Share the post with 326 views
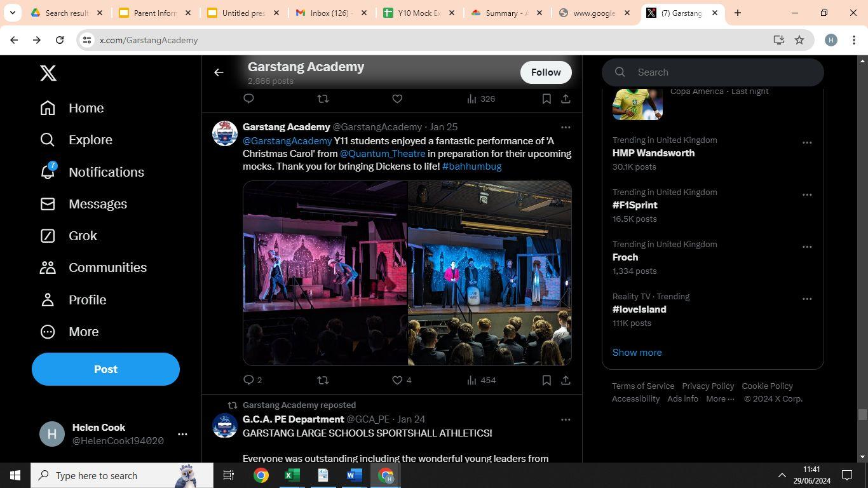 (566, 98)
